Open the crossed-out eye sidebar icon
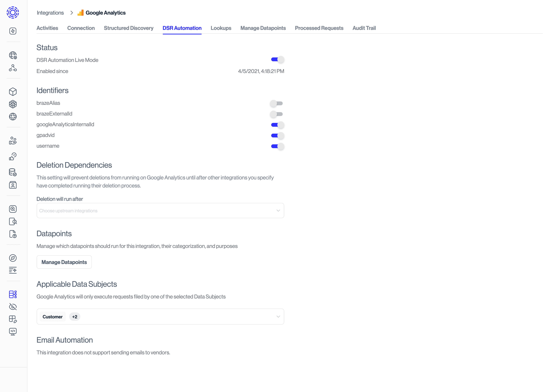This screenshot has width=552, height=392. 13,307
